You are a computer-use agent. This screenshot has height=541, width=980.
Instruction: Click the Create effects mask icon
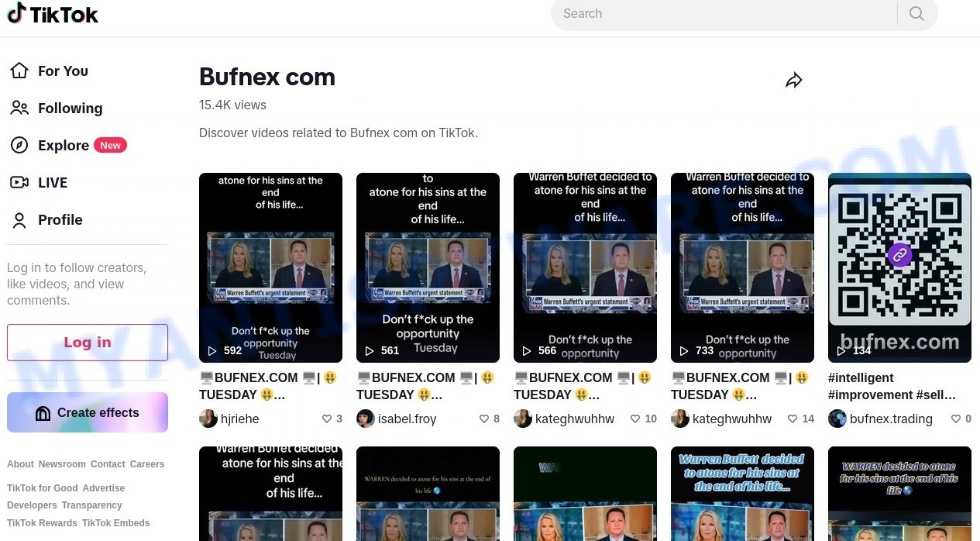point(43,413)
